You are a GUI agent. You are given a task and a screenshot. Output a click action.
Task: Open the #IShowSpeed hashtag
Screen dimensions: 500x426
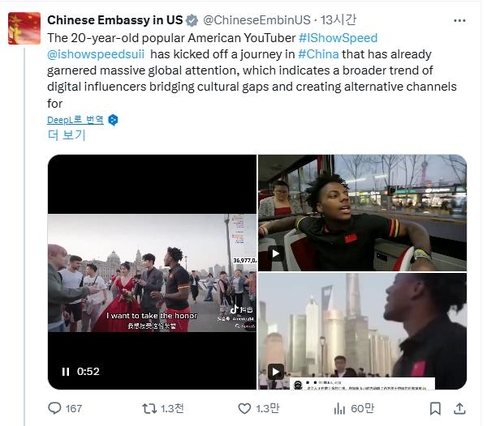[338, 38]
